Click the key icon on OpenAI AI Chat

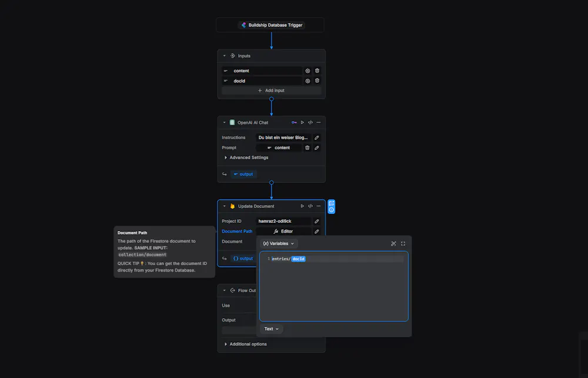(x=294, y=122)
